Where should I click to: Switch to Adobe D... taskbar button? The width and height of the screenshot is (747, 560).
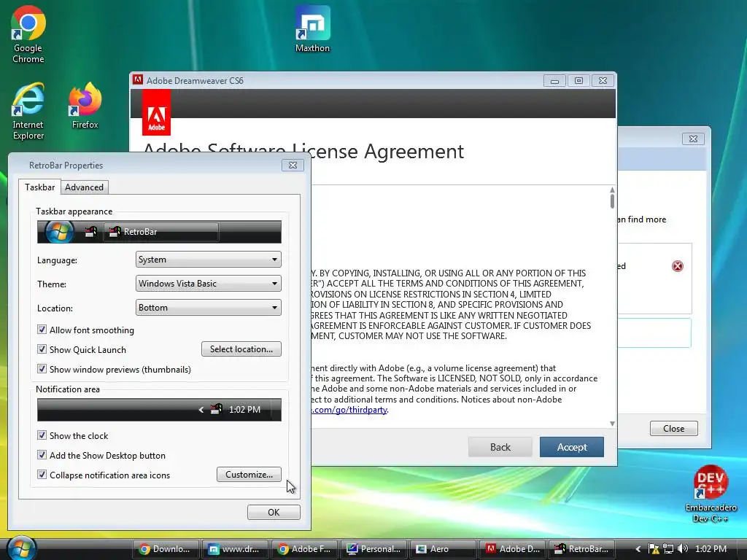click(512, 548)
